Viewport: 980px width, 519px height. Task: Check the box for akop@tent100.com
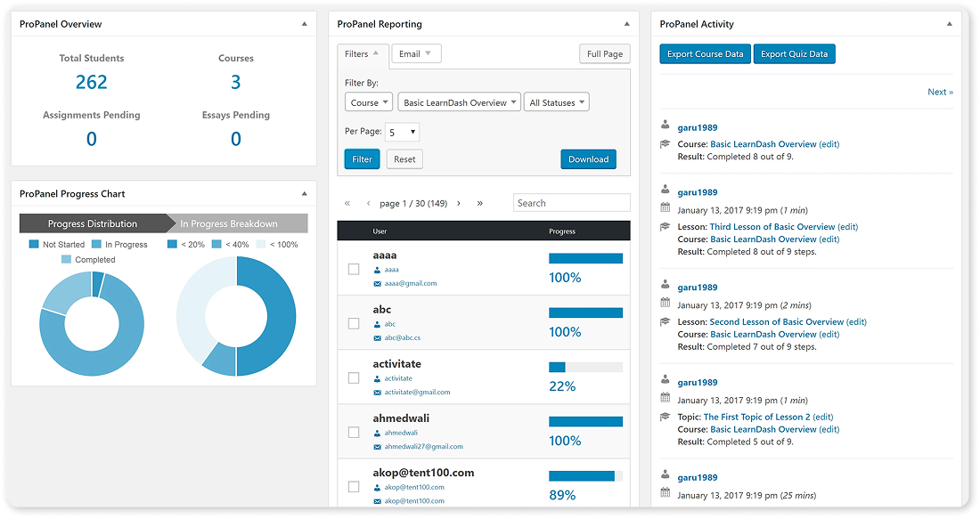pyautogui.click(x=354, y=487)
